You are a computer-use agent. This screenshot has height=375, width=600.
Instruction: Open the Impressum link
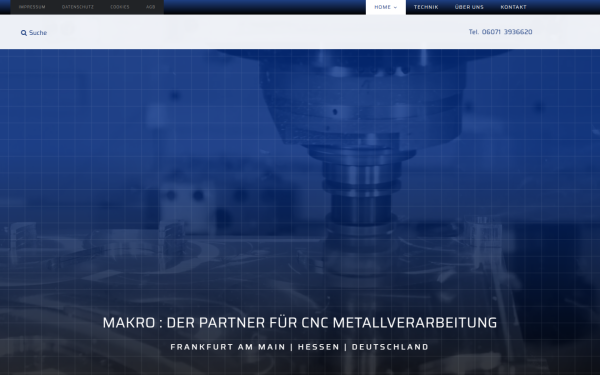click(x=32, y=7)
